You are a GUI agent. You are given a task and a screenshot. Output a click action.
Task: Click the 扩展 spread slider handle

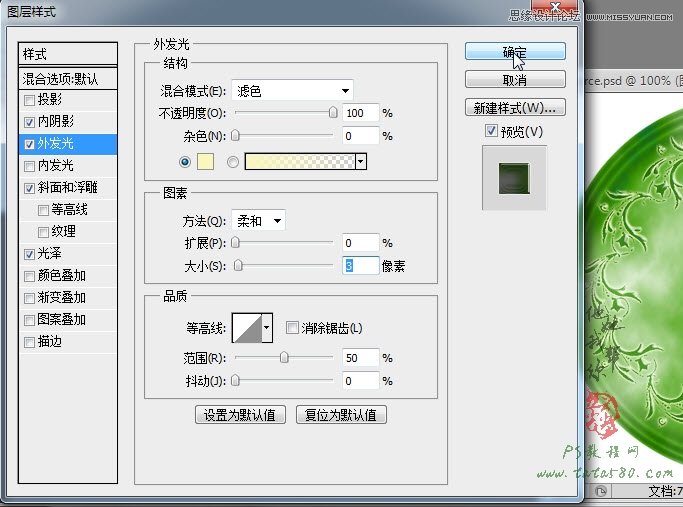[235, 243]
